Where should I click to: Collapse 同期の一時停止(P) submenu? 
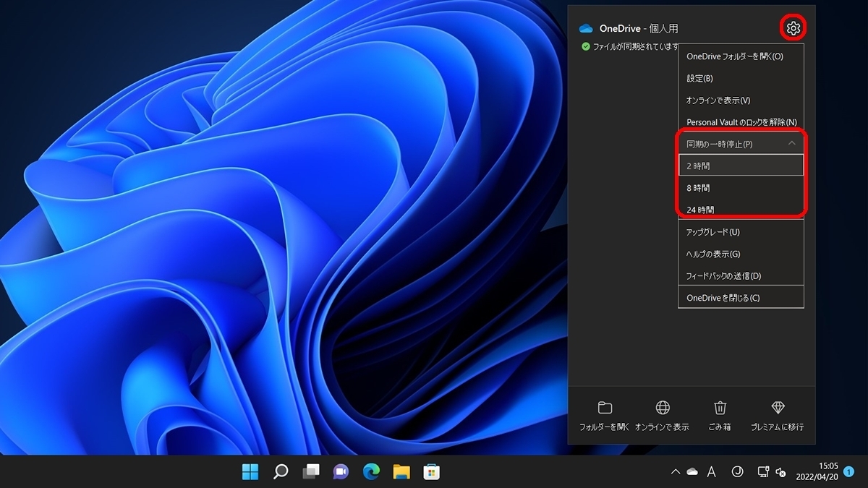pos(741,144)
